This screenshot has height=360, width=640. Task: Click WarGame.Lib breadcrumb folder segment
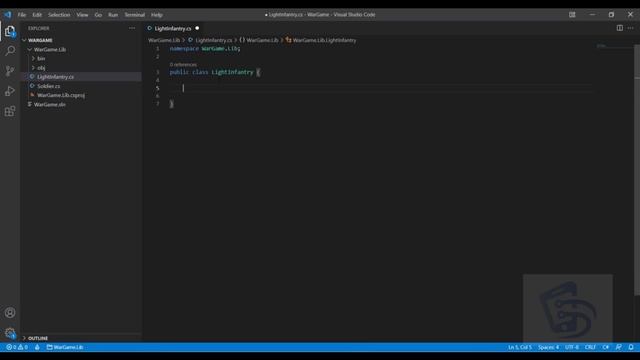tap(164, 40)
